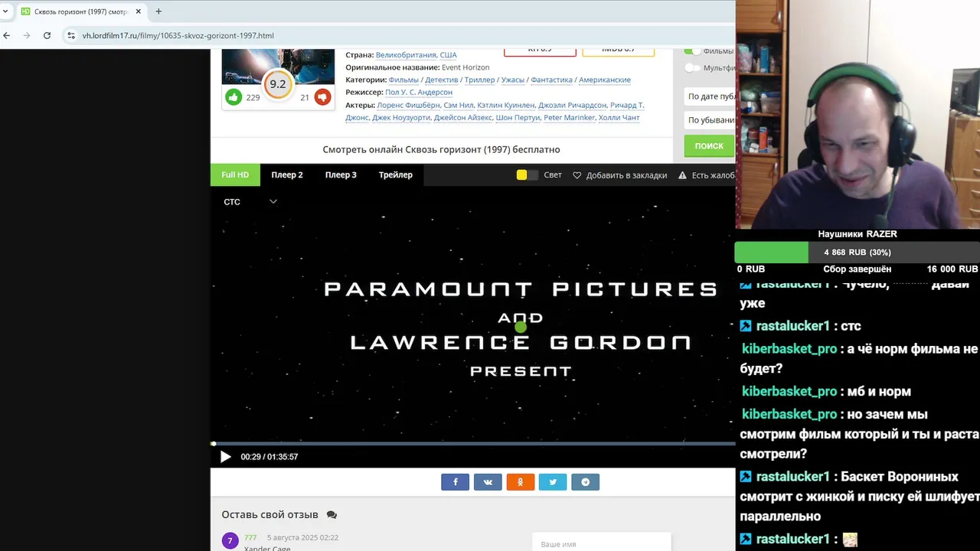
Task: Click the 4 868 RUB donation progress bar
Action: coord(857,253)
